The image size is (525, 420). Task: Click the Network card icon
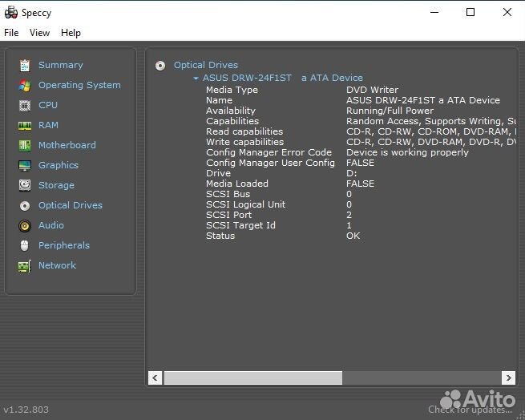(x=25, y=266)
